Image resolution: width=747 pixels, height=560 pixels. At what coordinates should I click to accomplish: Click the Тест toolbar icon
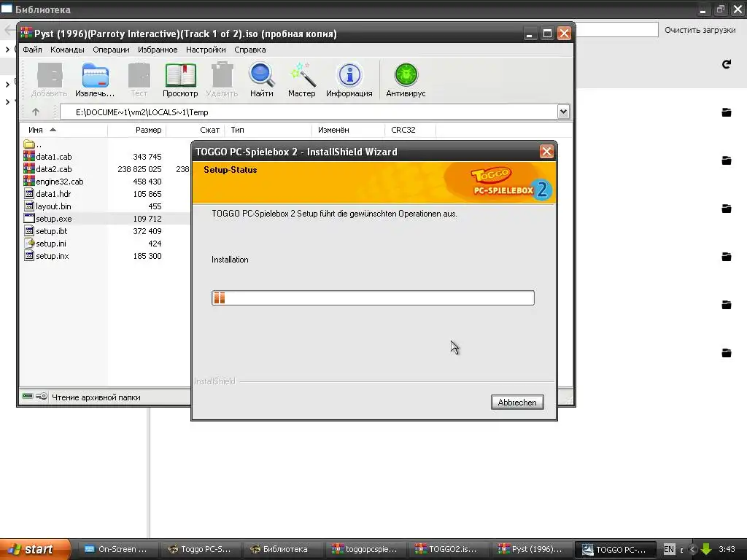(139, 80)
